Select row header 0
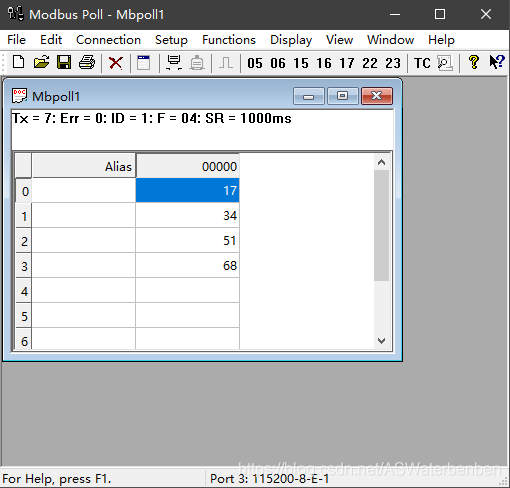The image size is (510, 488). (24, 191)
